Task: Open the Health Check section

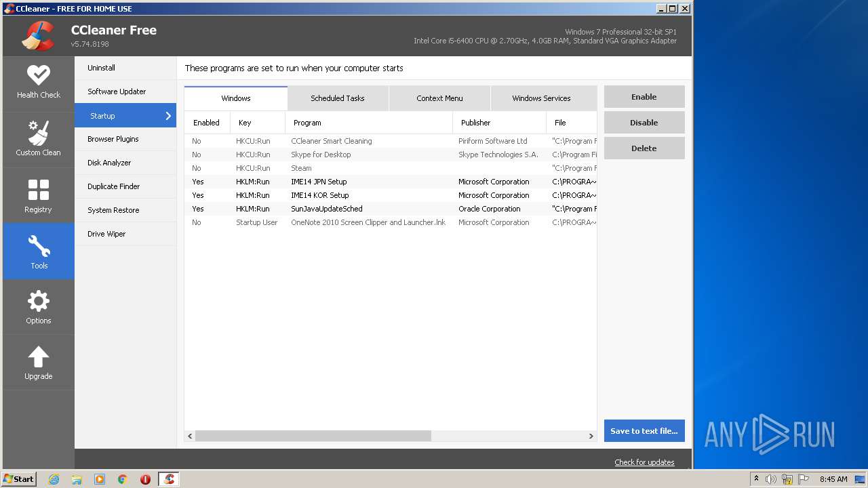Action: coord(39,83)
